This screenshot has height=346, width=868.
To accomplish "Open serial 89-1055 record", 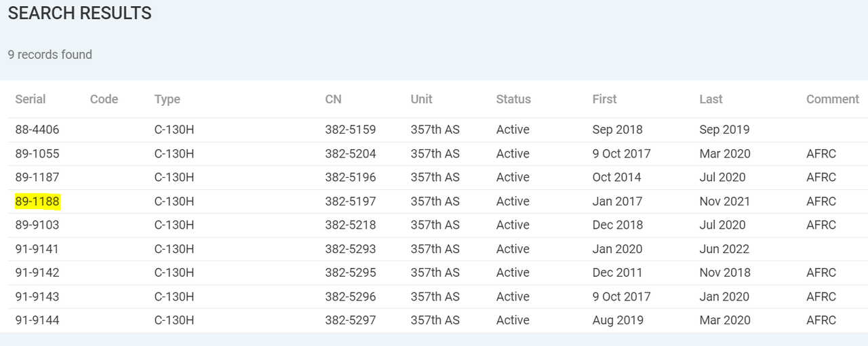I will point(37,153).
